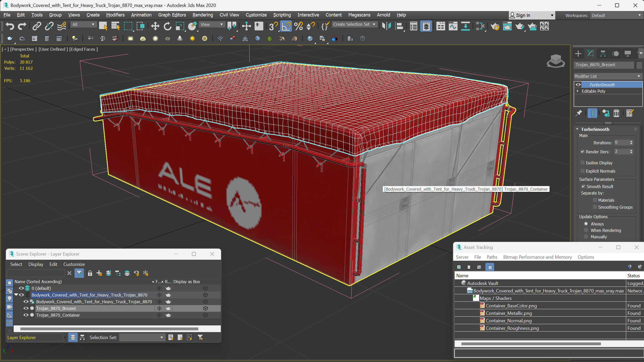The image size is (644, 362).
Task: Enable Isoline Display checkbox
Action: (582, 163)
